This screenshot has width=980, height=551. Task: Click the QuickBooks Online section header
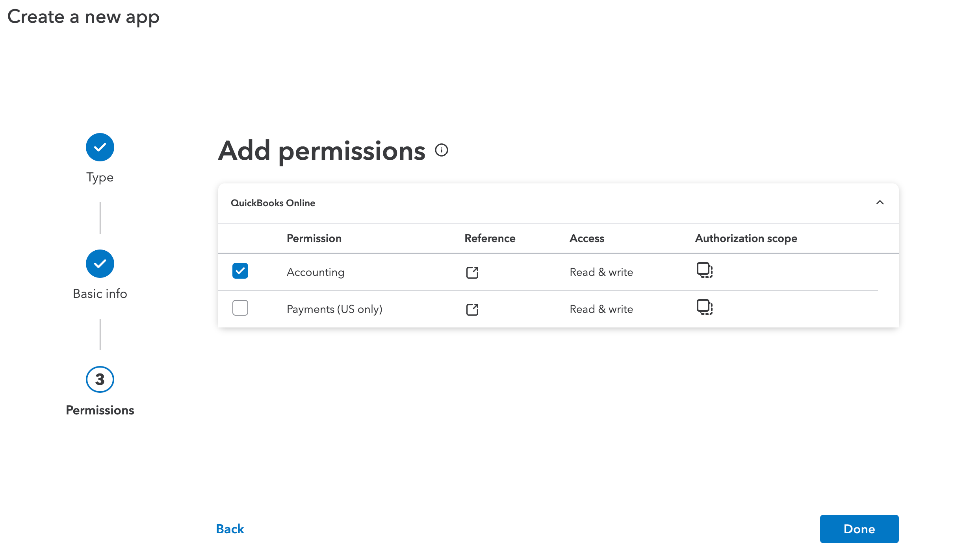273,203
